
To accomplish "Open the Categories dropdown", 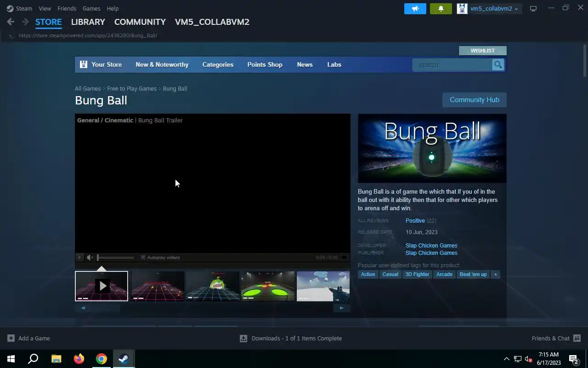I will click(218, 64).
